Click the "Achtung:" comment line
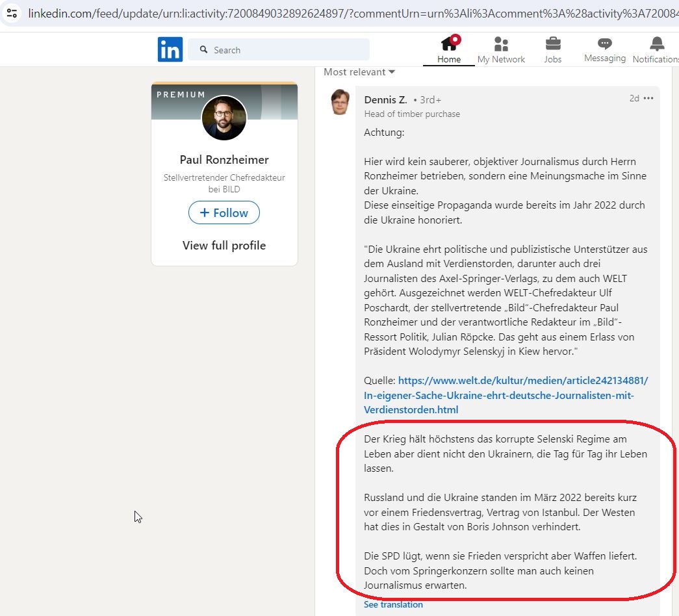The width and height of the screenshot is (679, 616). [x=383, y=133]
